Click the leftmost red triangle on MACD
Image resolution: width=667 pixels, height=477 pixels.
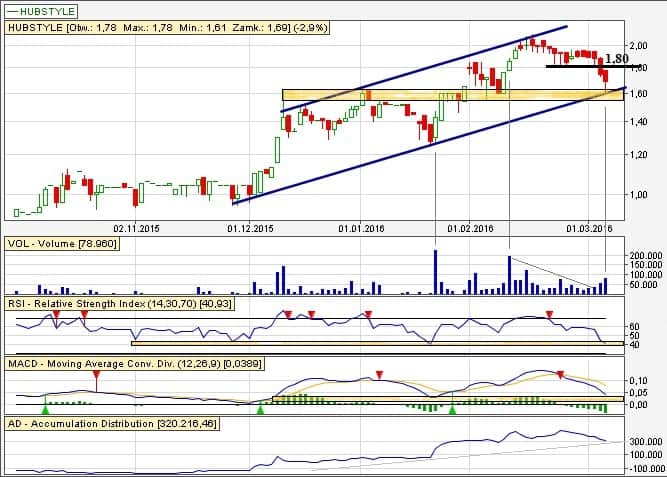click(96, 376)
